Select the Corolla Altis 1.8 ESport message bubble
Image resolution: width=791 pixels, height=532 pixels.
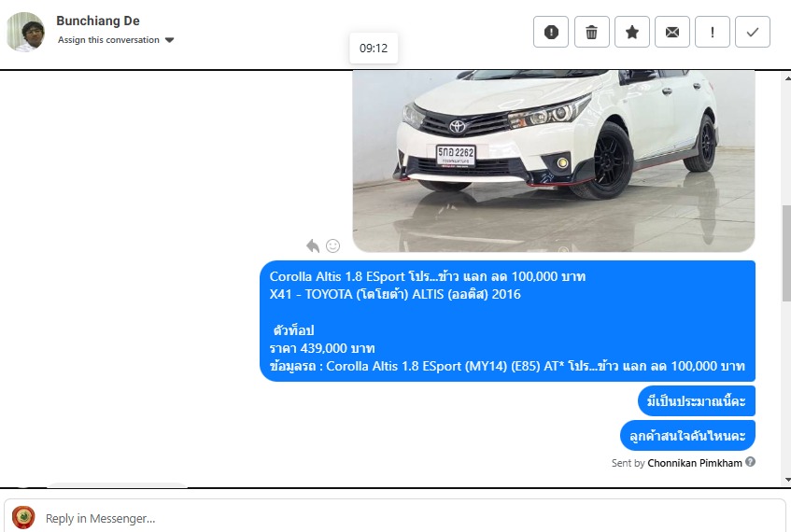(507, 321)
